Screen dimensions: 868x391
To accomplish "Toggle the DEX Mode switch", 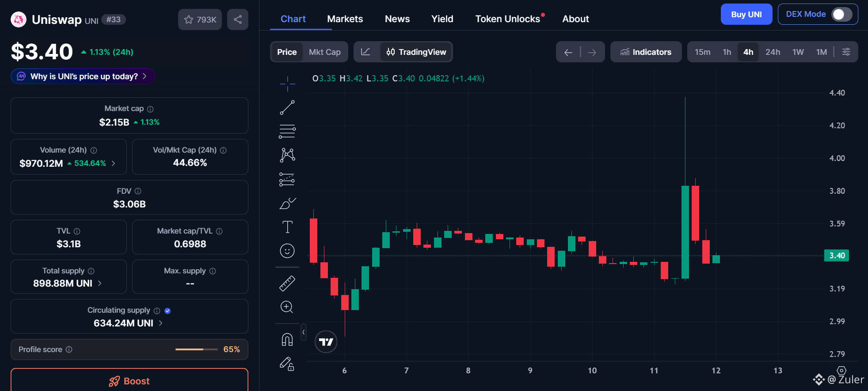I will coord(841,14).
